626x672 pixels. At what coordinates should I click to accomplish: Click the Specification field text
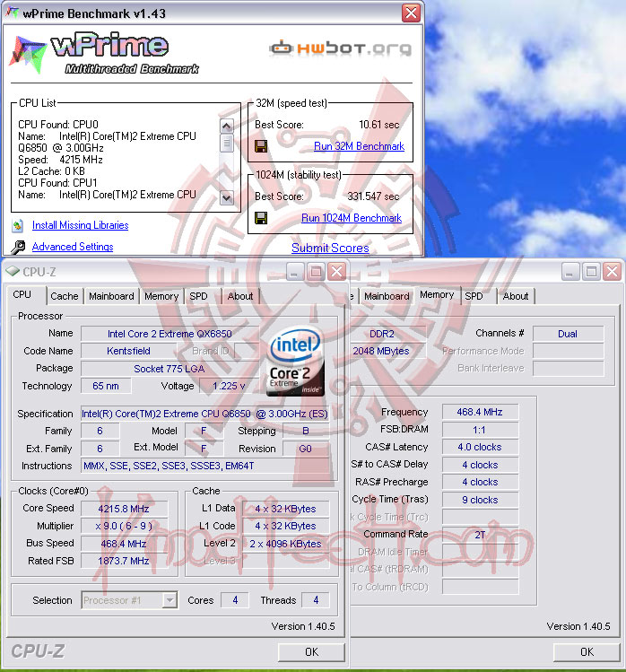tap(204, 414)
